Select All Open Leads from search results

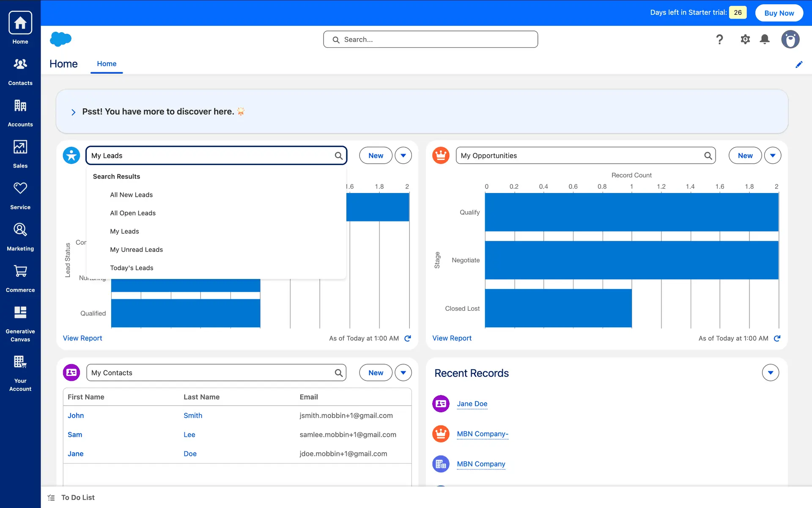coord(133,213)
